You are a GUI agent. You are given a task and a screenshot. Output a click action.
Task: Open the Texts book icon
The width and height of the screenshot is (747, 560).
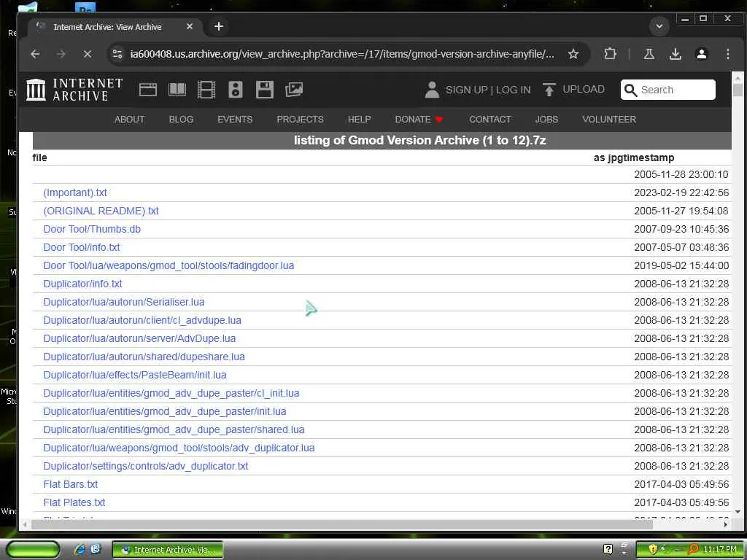click(x=177, y=90)
